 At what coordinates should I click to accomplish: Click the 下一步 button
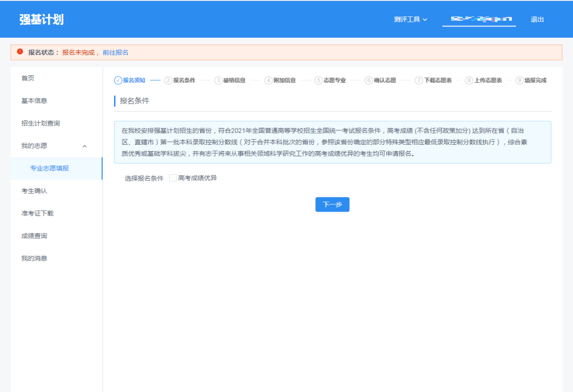click(x=333, y=204)
